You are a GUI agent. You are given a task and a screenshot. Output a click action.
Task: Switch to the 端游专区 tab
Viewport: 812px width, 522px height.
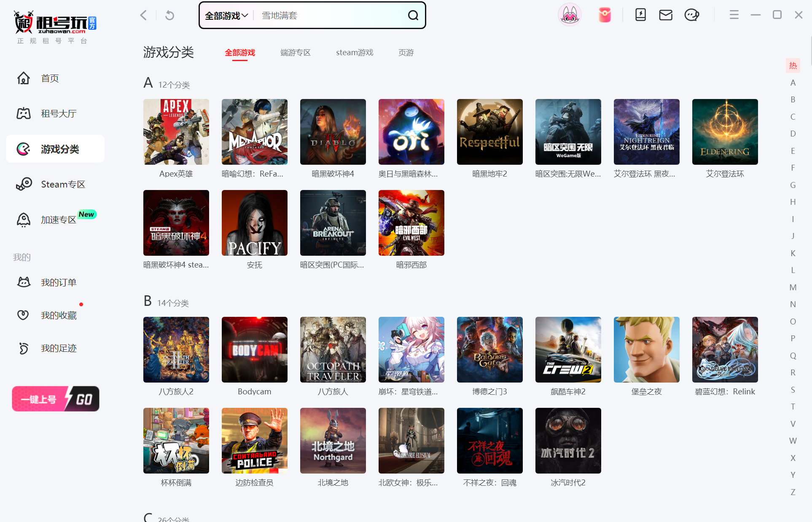[295, 53]
